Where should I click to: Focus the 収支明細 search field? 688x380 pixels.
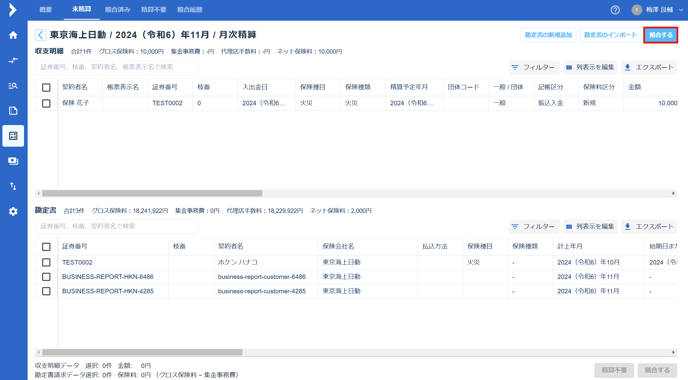[x=116, y=67]
